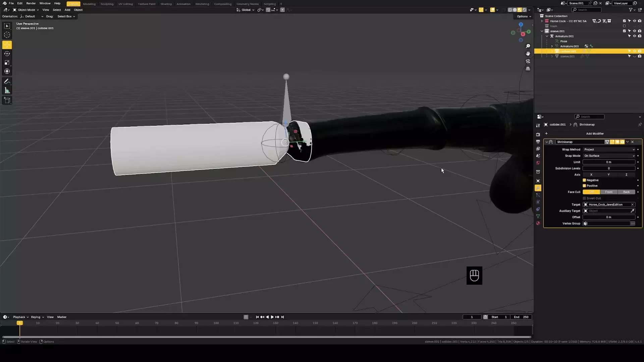Open the Material properties tab
Screen dimensions: 644x362
click(538, 223)
